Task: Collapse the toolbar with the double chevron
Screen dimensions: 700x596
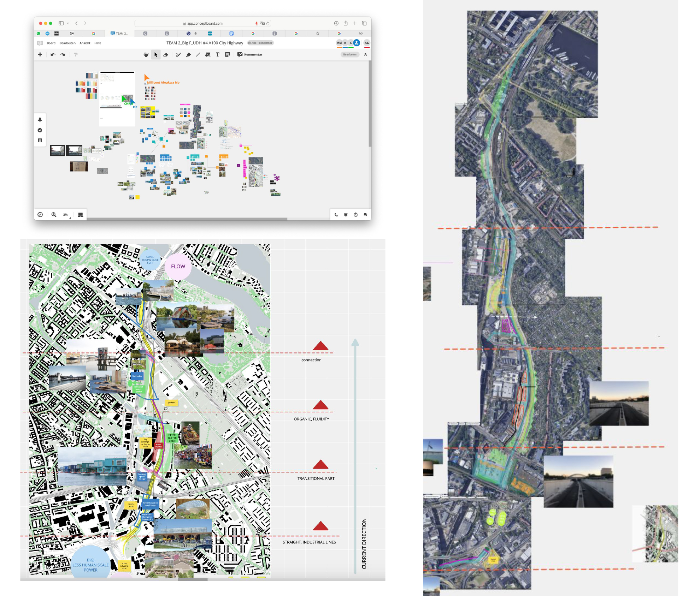Action: pos(365,55)
